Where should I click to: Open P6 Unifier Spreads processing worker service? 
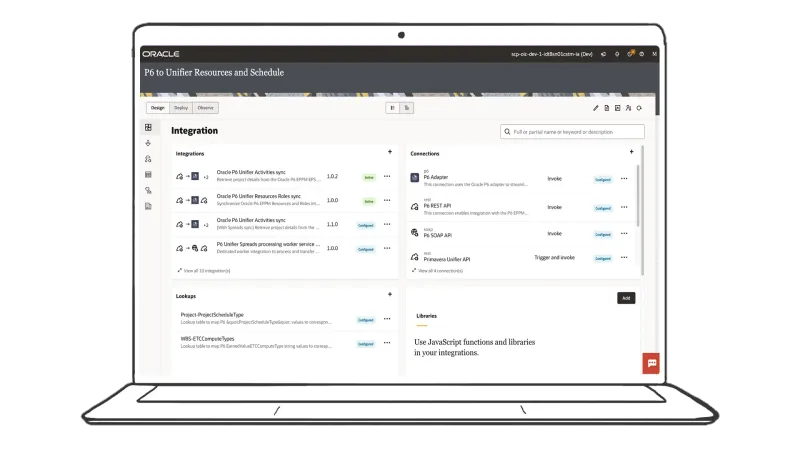pos(268,244)
